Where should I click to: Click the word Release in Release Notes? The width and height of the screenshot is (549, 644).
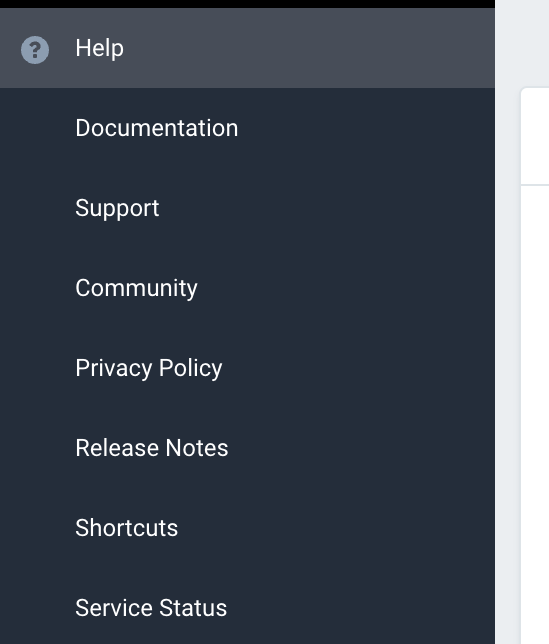pyautogui.click(x=117, y=448)
